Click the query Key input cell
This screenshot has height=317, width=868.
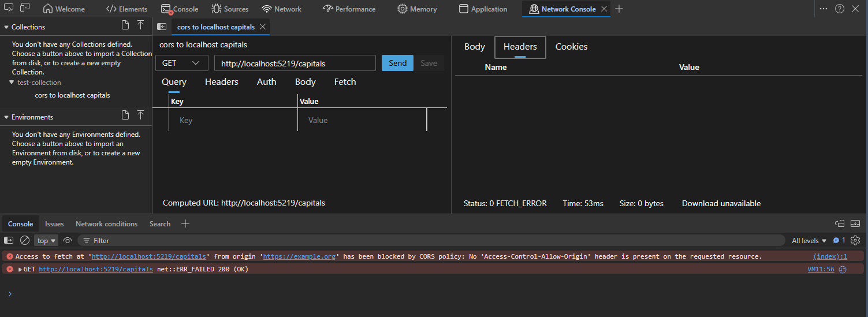click(233, 120)
